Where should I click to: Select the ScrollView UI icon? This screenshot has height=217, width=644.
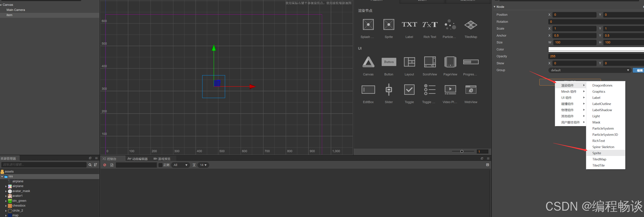[430, 62]
